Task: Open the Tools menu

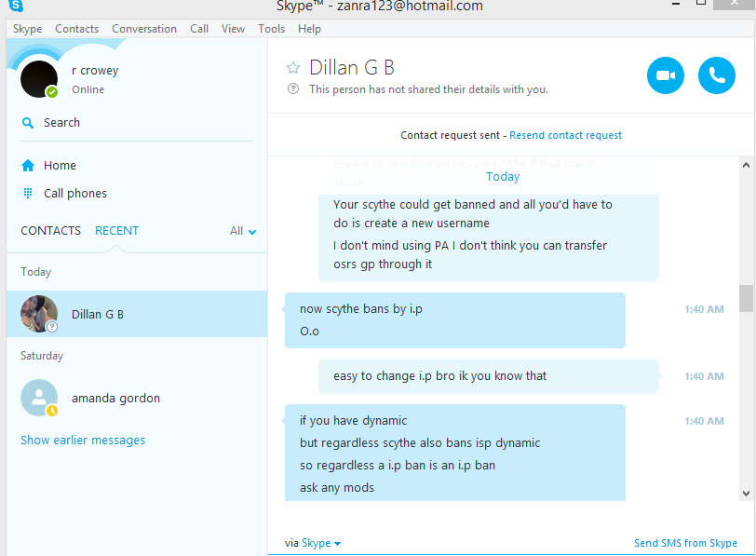Action: 272,29
